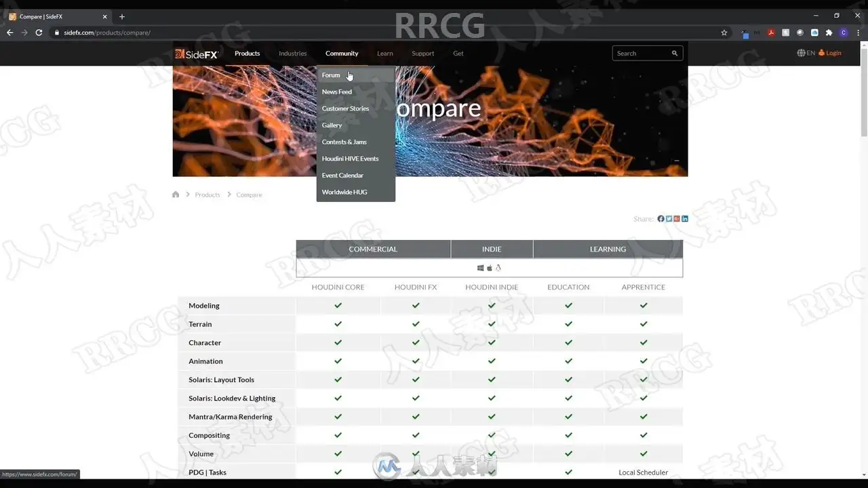Bookmark this page with the star
The height and width of the screenshot is (488, 868).
click(x=724, y=33)
